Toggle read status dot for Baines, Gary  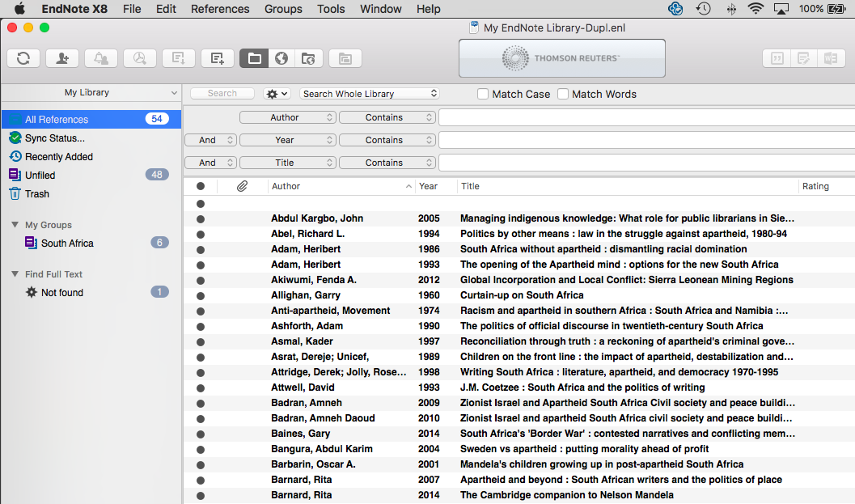coord(201,434)
